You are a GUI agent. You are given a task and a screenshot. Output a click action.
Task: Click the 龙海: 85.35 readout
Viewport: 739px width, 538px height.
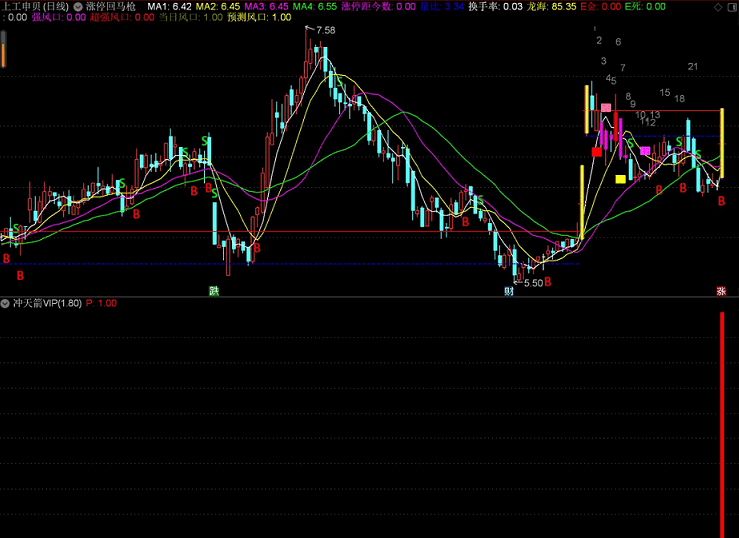click(551, 7)
